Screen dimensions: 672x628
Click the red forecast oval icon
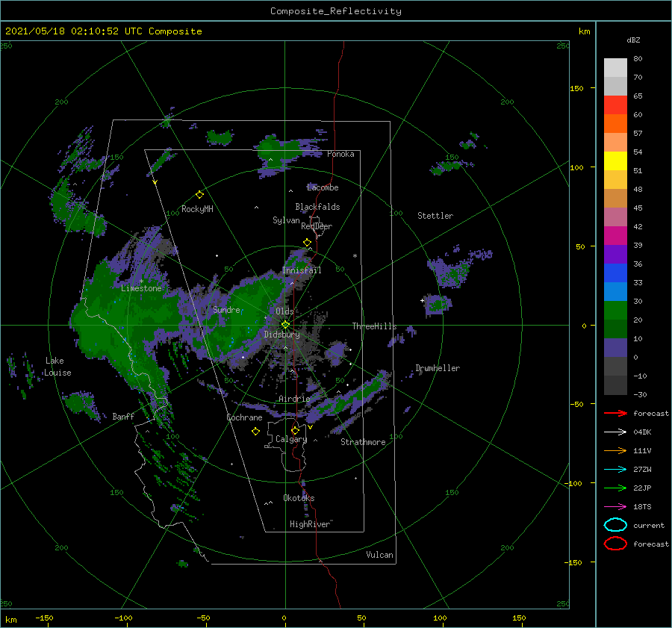(615, 544)
